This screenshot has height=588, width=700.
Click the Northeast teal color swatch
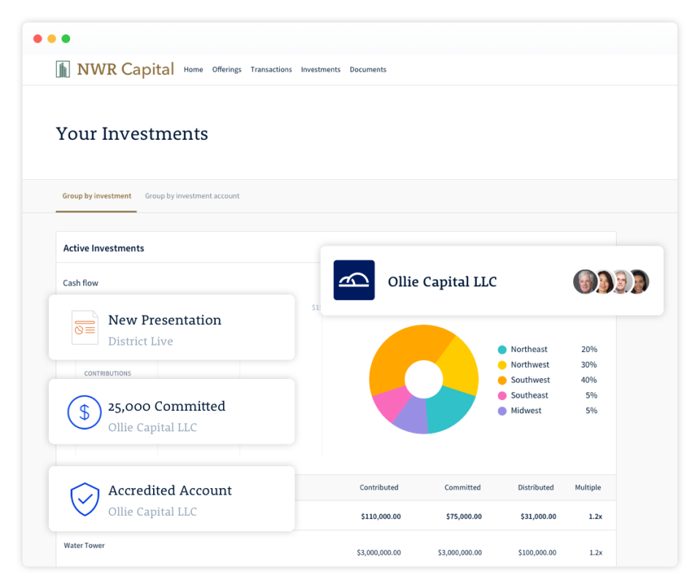point(502,349)
